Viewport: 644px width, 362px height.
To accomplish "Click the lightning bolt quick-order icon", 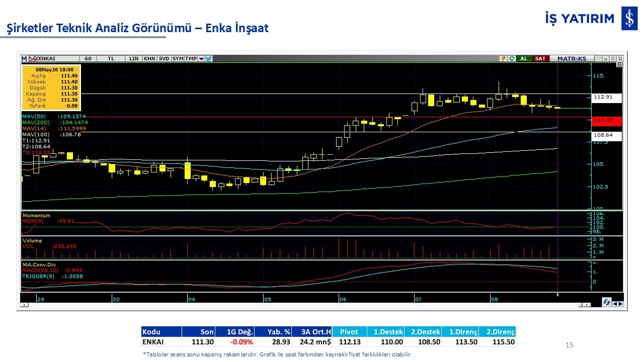I will tap(503, 58).
